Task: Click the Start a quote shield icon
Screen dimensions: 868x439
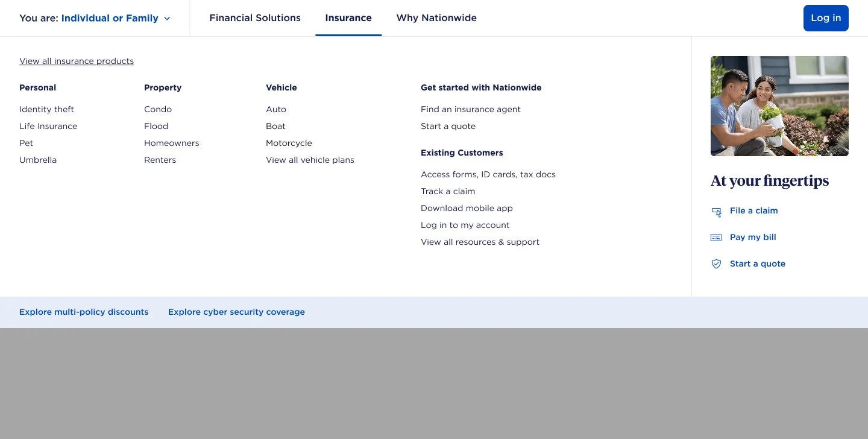Action: 716,264
